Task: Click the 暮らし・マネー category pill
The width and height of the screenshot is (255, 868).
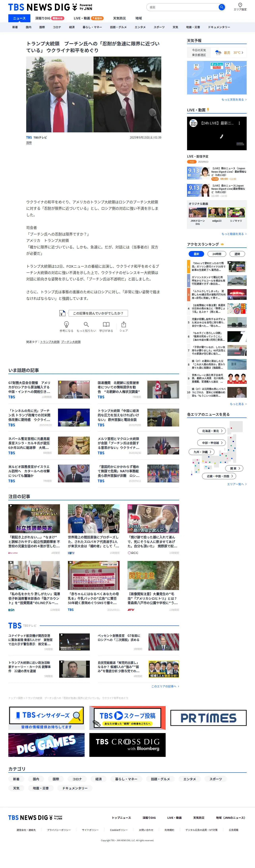Action: [126, 779]
